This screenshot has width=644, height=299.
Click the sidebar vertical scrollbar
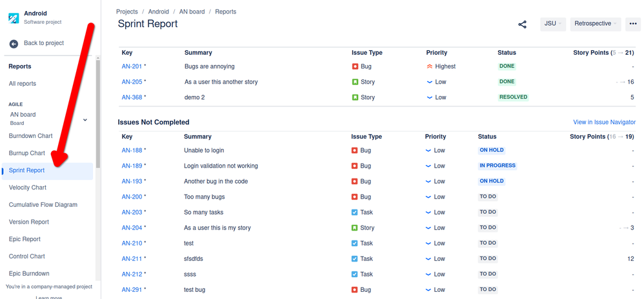[97, 114]
